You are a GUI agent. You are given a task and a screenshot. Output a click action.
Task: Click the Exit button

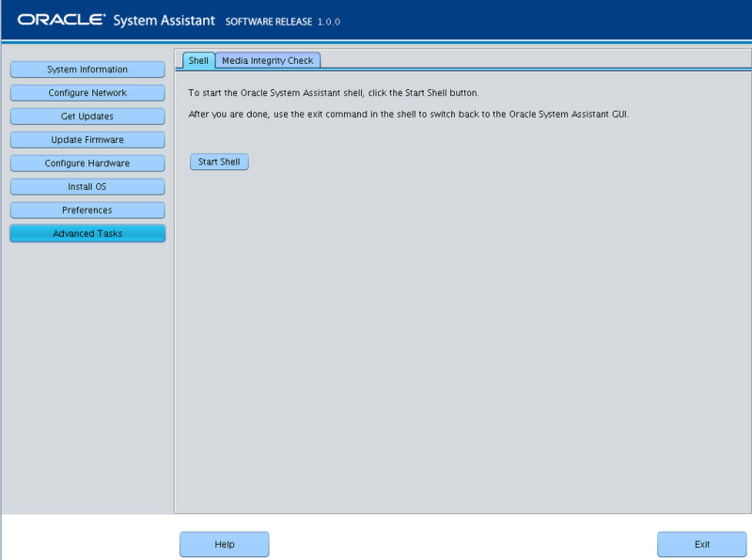[x=701, y=544]
